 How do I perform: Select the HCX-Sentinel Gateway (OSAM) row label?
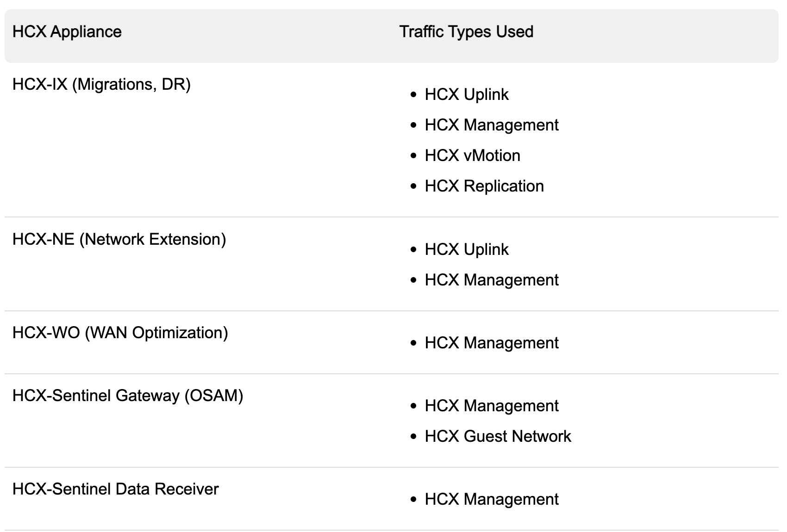pos(128,396)
